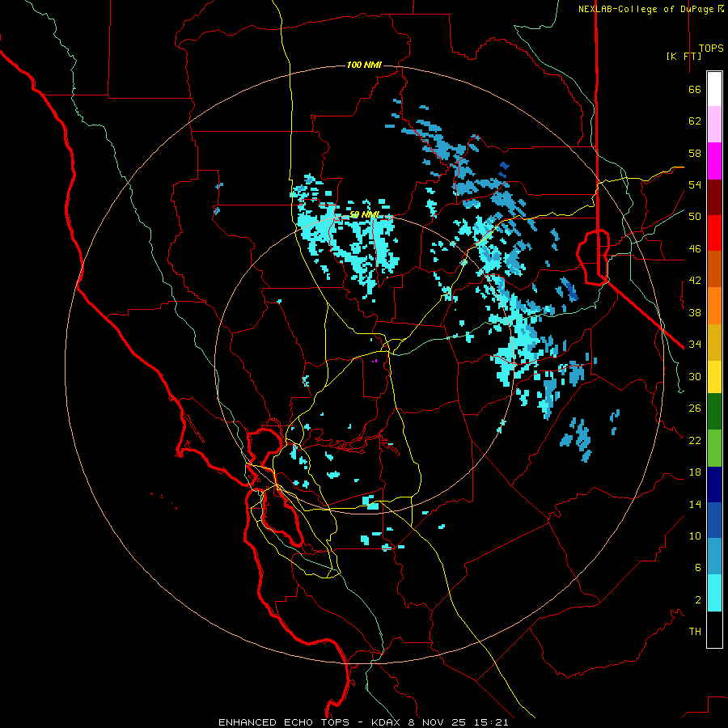Click the '[K FT]' units label
The image size is (728, 728).
684,56
